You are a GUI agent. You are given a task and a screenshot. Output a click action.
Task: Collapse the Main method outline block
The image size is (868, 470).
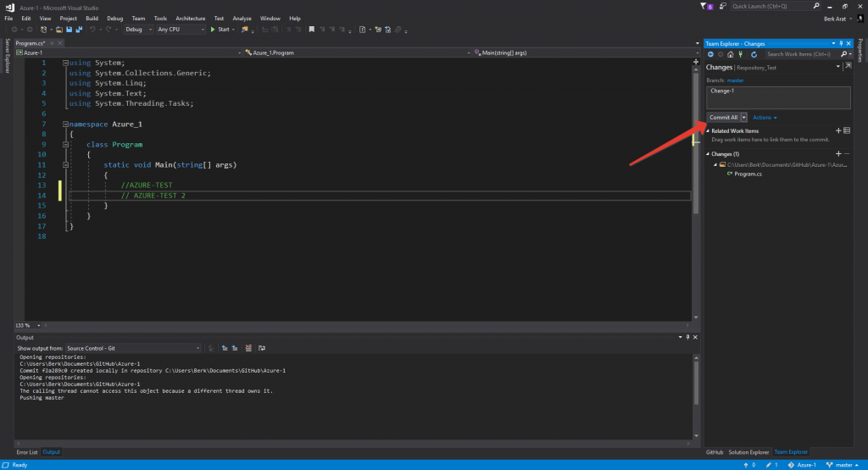point(65,165)
